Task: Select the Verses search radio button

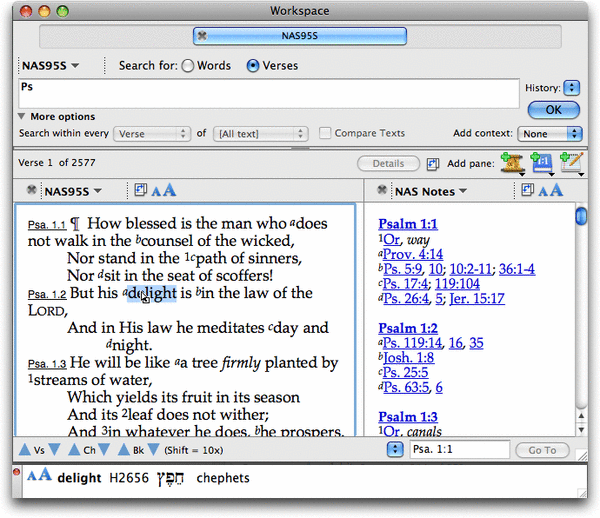Action: click(253, 66)
